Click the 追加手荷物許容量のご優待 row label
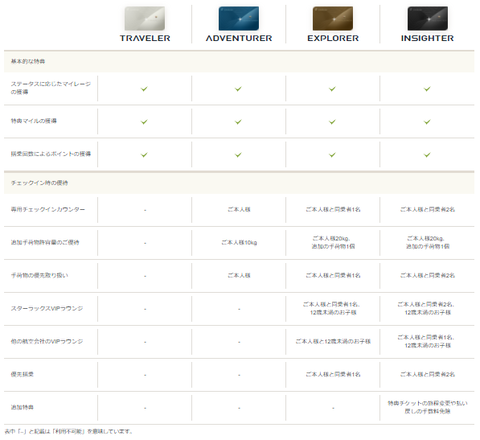Viewport: 480px width, 440px height. 45,242
